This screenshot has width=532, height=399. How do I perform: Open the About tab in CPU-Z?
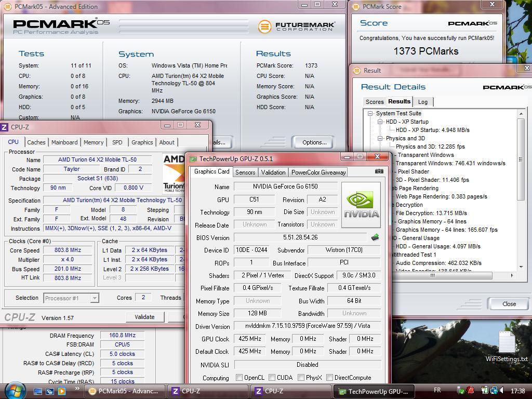pos(167,142)
